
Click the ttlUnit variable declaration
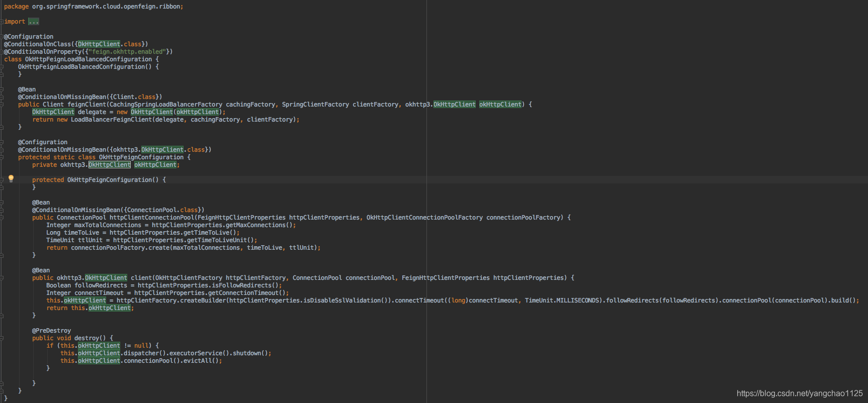click(91, 240)
